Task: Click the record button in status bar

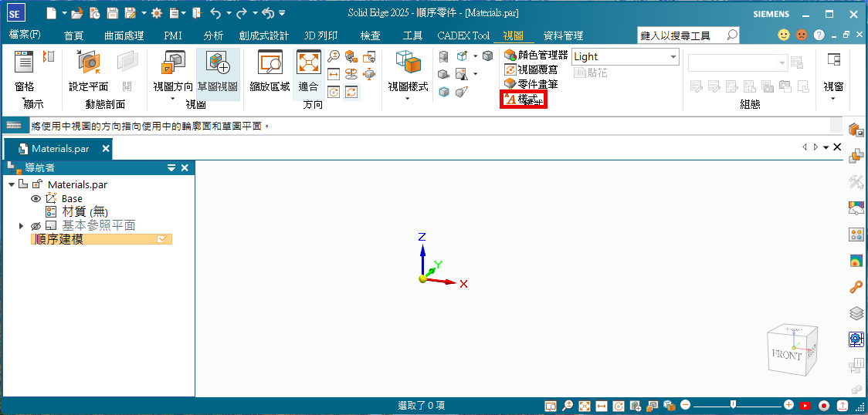Action: 824,407
